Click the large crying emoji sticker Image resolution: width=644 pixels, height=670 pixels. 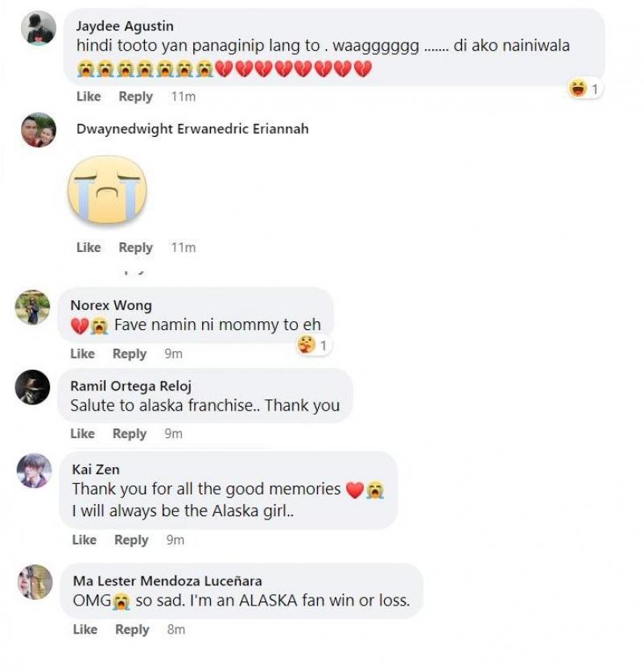tap(107, 190)
